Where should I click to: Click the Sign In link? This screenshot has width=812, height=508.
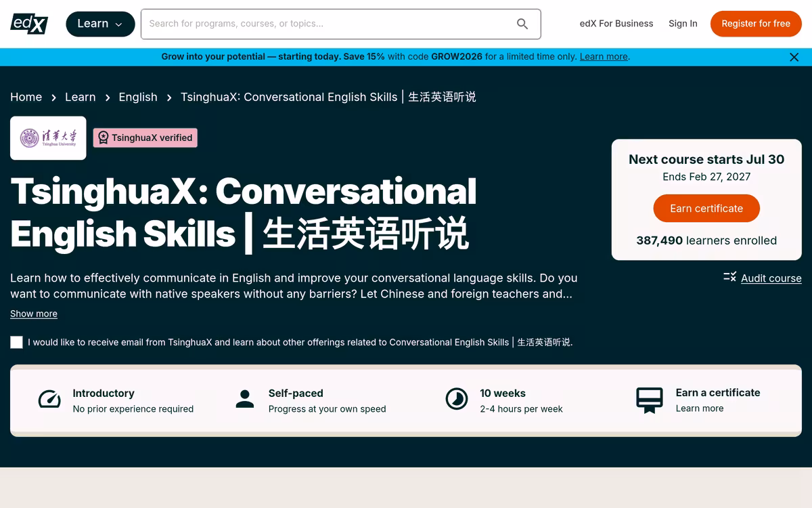683,24
